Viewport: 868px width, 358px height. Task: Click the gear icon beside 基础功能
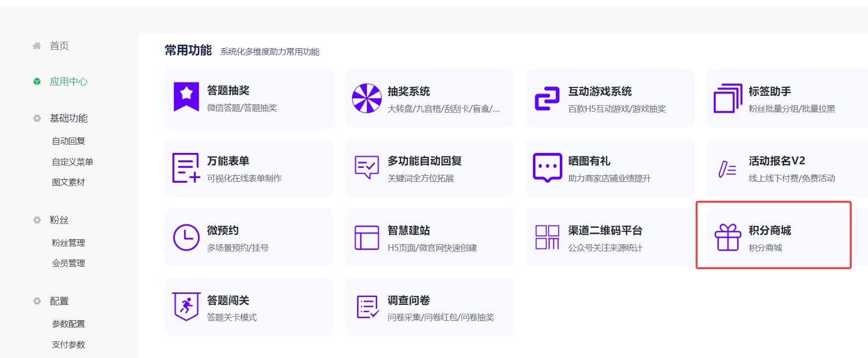coord(37,118)
